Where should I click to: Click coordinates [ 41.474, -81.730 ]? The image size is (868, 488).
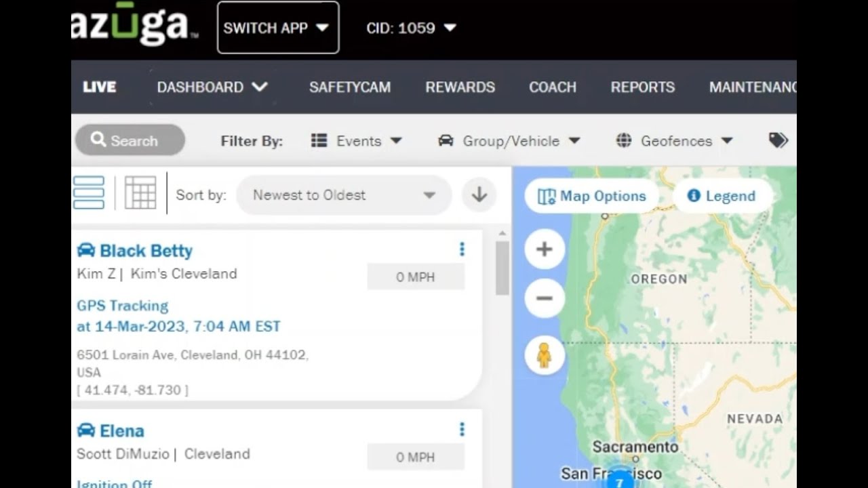tap(133, 390)
